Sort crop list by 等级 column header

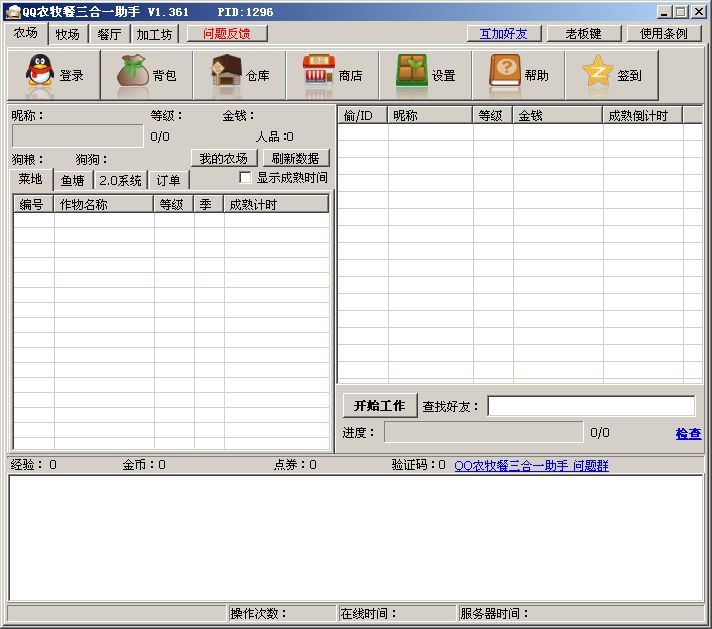174,204
